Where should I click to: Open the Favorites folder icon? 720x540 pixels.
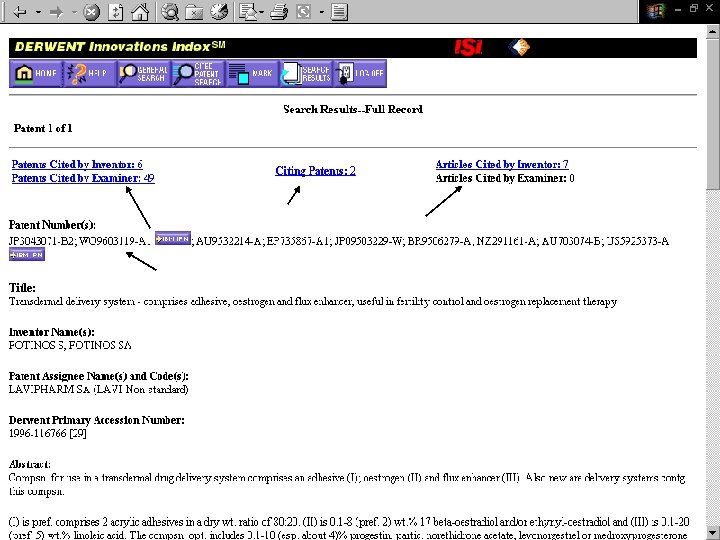click(194, 12)
